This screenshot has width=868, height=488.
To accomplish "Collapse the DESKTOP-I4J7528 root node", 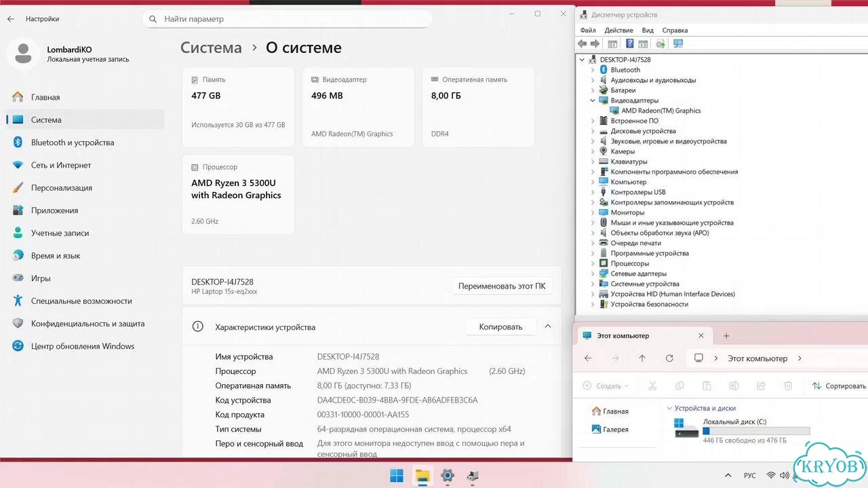I will click(x=582, y=60).
